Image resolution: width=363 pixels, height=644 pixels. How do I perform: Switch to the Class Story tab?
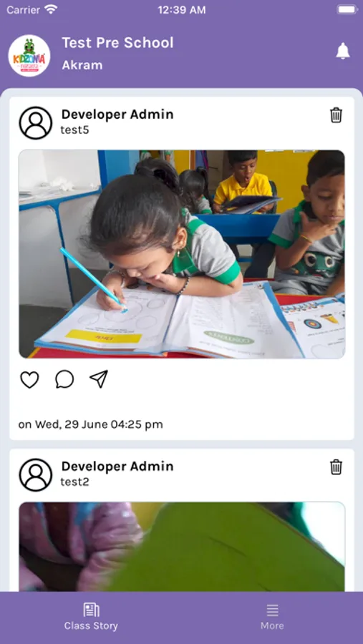click(x=91, y=617)
